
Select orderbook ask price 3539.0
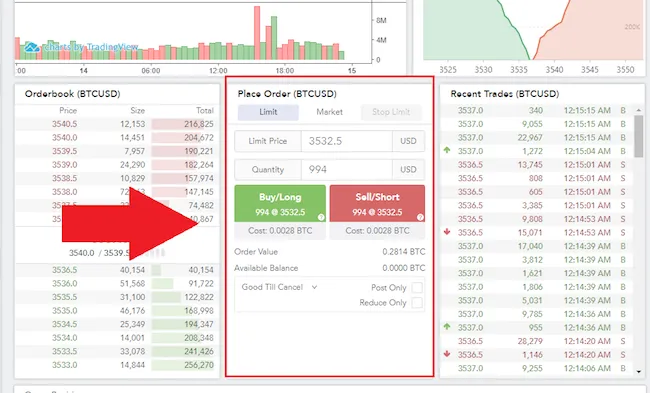(x=64, y=165)
